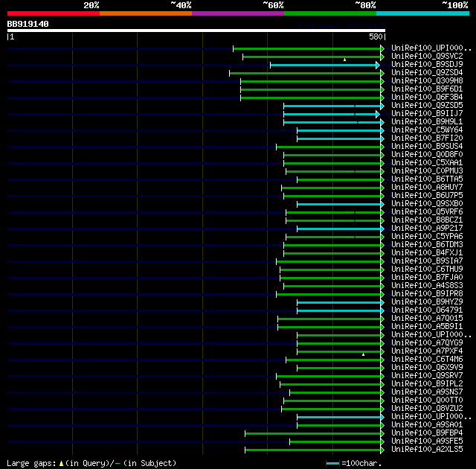View the UniRef100_B9HYZ9 hit

[x=427, y=302]
